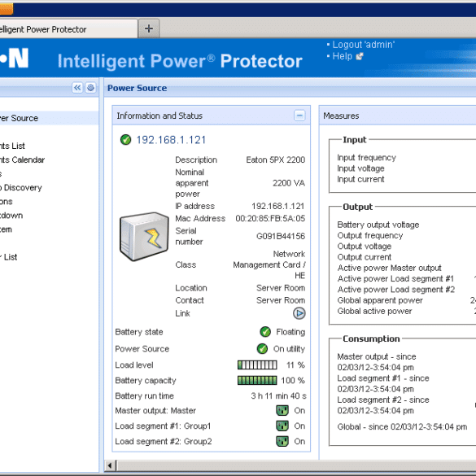This screenshot has width=476, height=476.
Task: Click the Eaton logo in the header
Action: 15,58
